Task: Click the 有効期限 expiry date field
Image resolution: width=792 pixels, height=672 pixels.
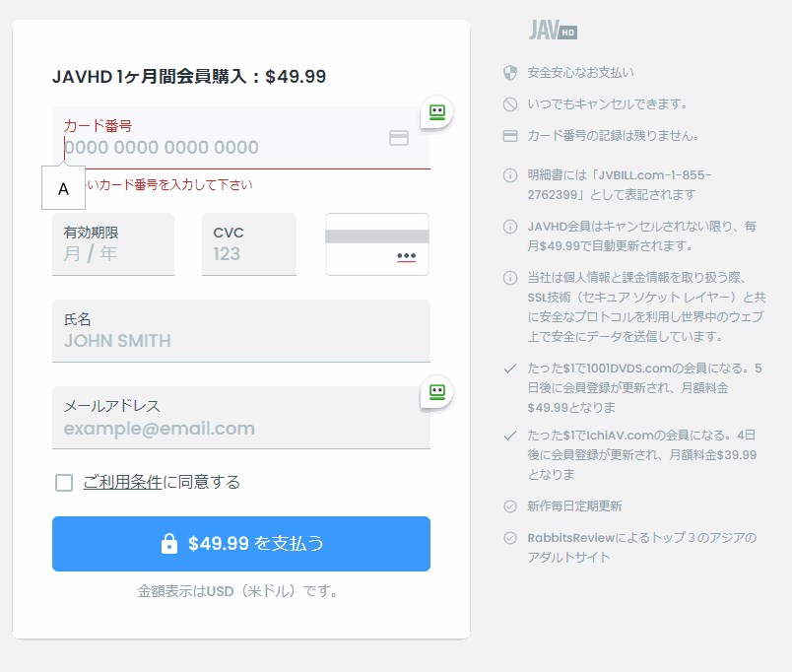Action: 112,253
